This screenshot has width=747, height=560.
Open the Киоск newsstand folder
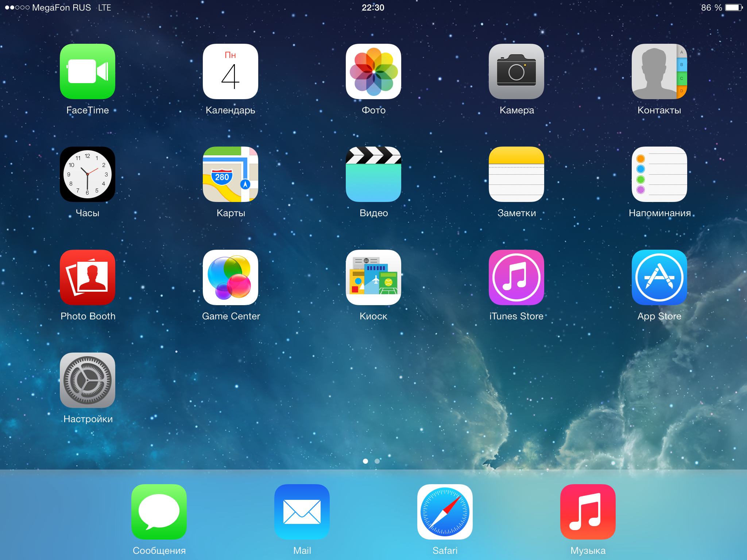pyautogui.click(x=373, y=277)
